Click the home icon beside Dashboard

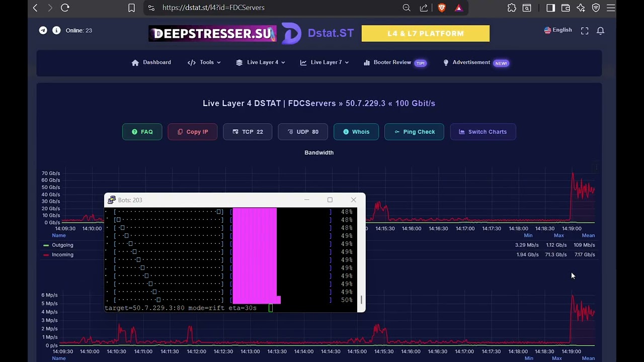coord(135,63)
